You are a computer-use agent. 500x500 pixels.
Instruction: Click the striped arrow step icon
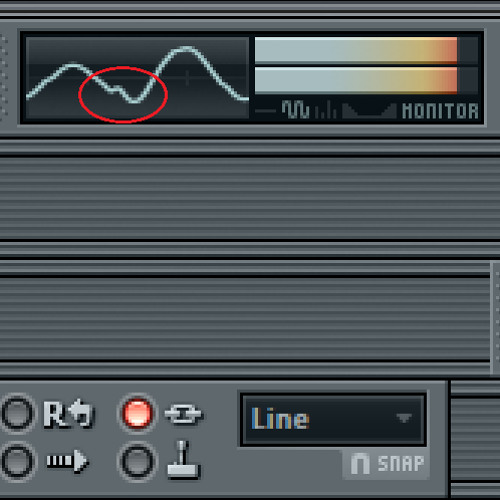pyautogui.click(x=68, y=461)
